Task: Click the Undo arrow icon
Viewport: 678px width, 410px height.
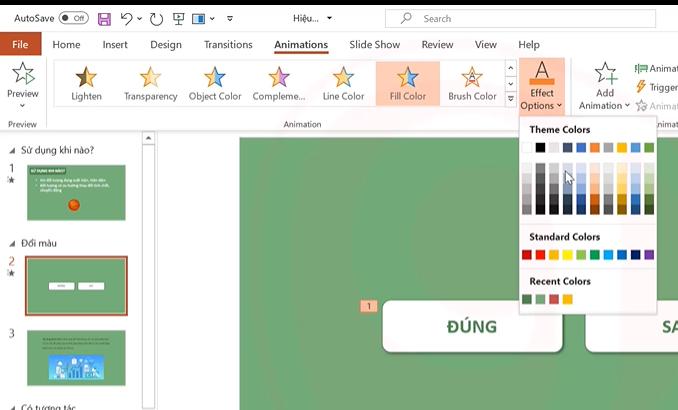Action: [127, 19]
